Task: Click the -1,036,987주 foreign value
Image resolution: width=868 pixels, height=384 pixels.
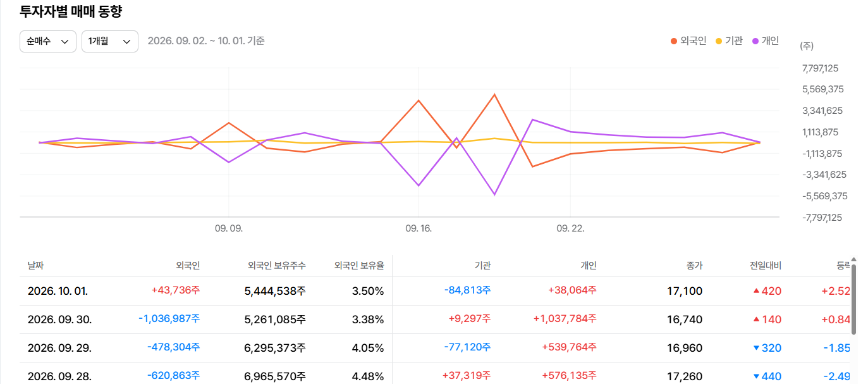Action: tap(169, 318)
